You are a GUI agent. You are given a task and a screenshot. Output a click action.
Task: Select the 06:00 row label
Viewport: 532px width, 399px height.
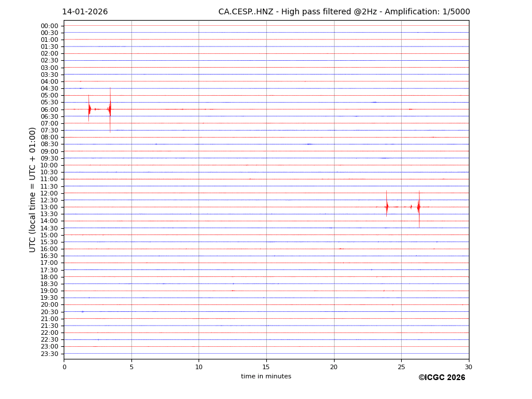[49, 109]
